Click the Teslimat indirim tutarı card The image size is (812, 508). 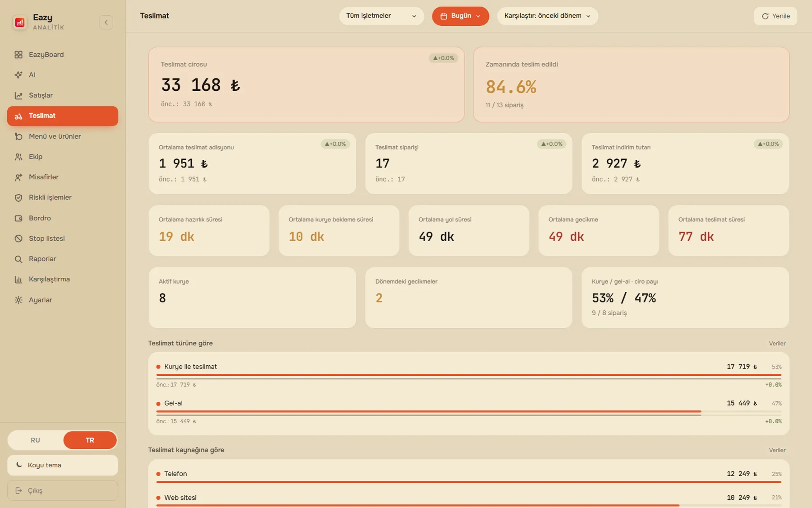pos(685,163)
